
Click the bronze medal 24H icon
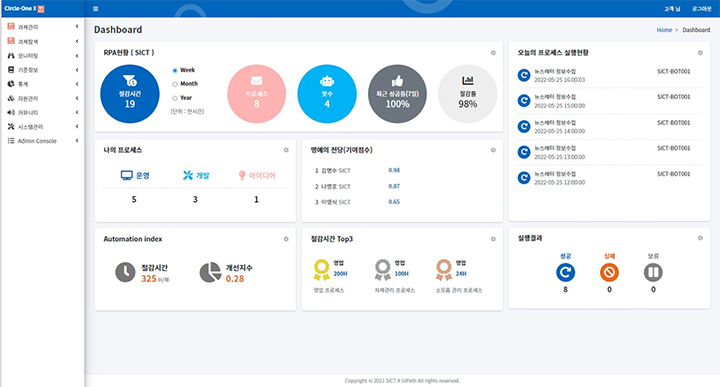[444, 269]
